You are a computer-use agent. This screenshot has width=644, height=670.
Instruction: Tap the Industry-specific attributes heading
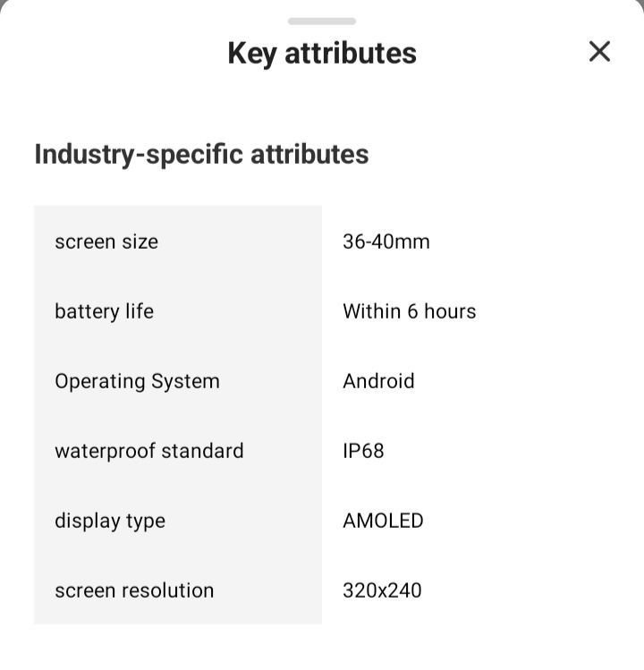pyautogui.click(x=201, y=154)
